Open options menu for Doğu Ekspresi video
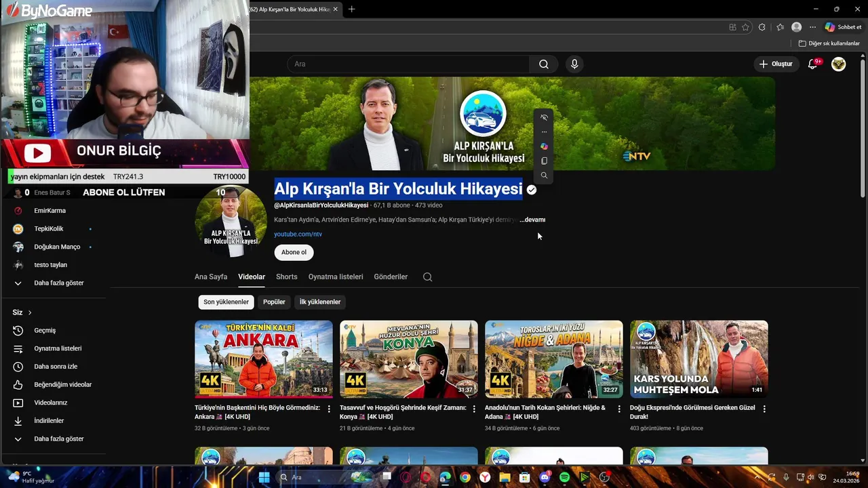Screen dimensions: 868x488 [x=764, y=409]
